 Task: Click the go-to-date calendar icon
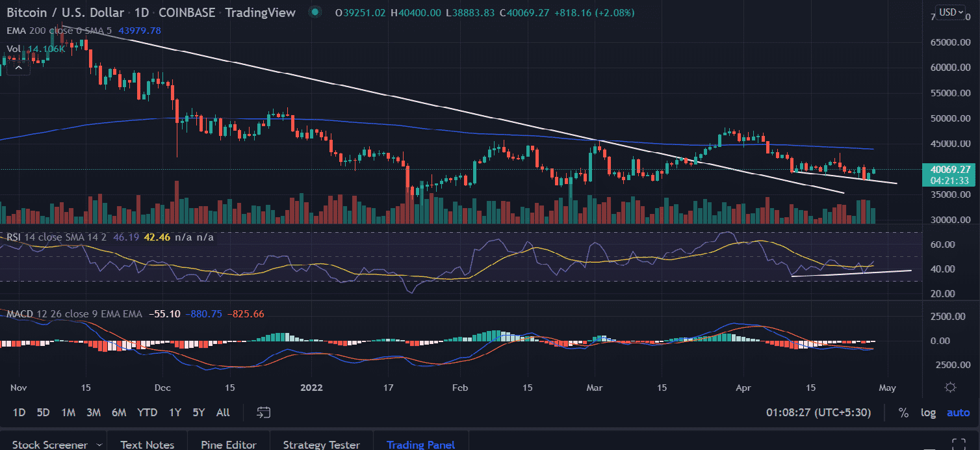point(263,412)
